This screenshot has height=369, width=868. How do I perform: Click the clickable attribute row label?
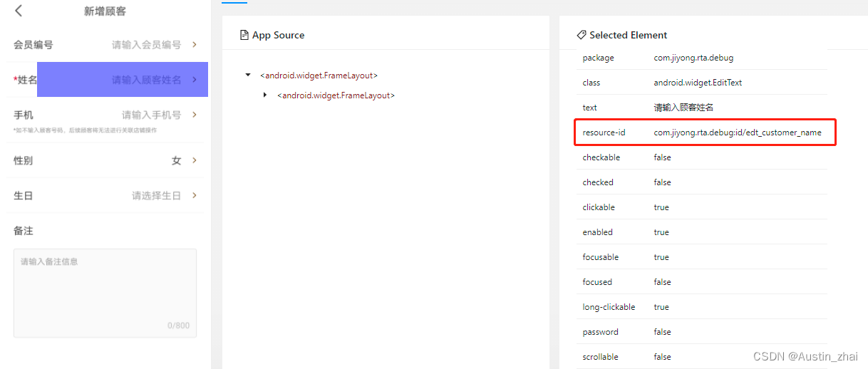pos(599,207)
